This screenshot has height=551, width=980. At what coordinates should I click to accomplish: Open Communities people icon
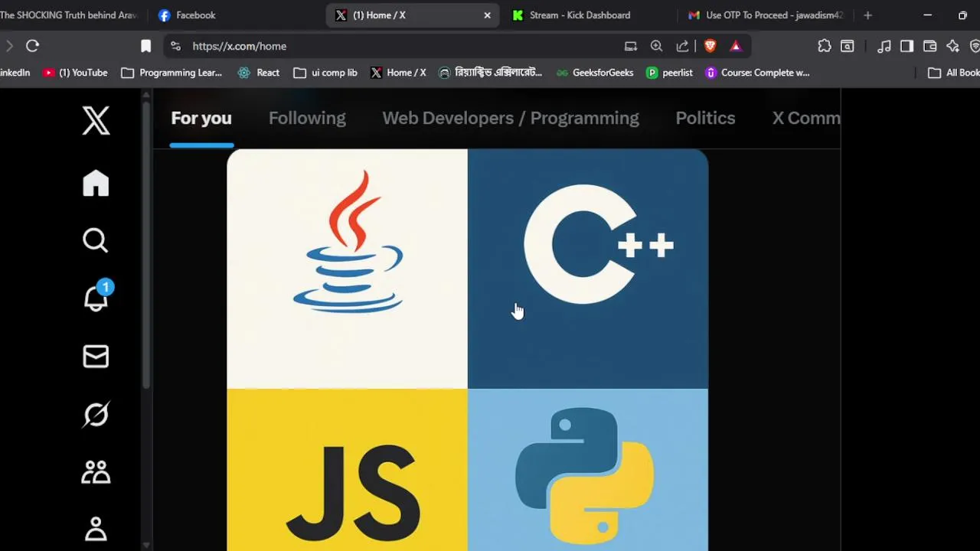coord(96,472)
